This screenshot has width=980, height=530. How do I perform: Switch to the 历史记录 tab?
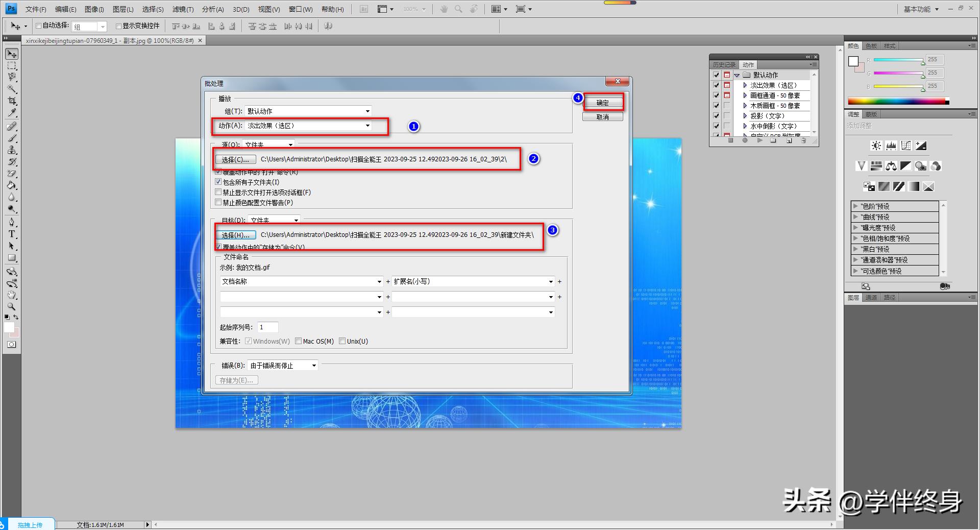coord(724,65)
